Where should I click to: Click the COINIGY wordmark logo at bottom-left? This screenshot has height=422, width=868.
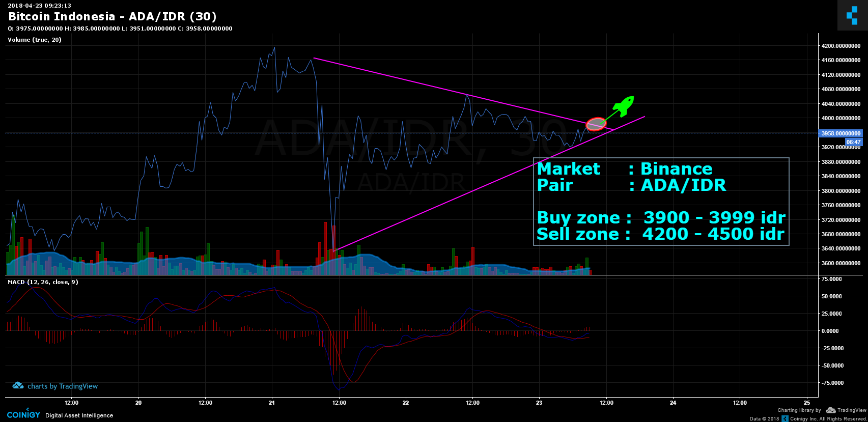pos(23,415)
